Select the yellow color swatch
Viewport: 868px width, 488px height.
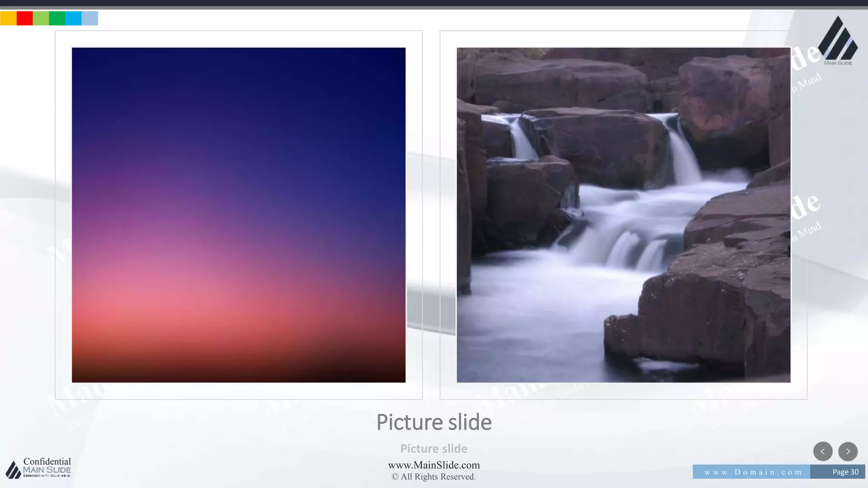coord(8,18)
